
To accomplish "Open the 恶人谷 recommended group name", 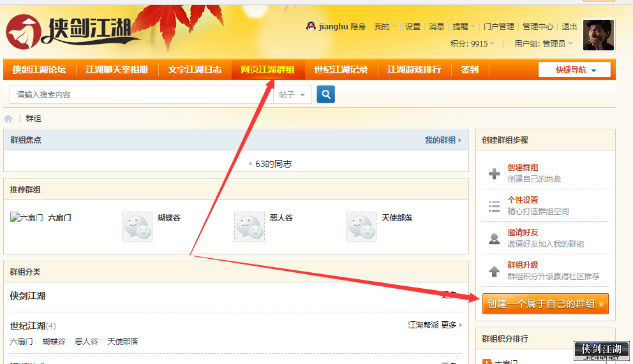I will 281,217.
